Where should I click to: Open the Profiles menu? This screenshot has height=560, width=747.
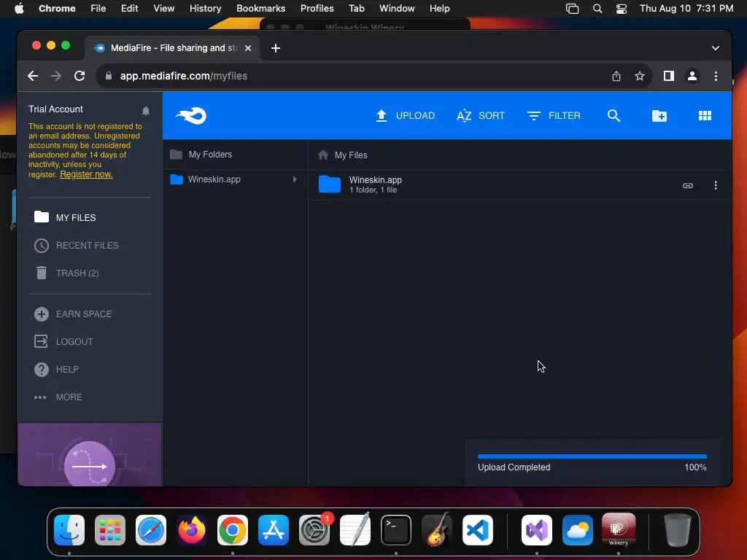(317, 9)
